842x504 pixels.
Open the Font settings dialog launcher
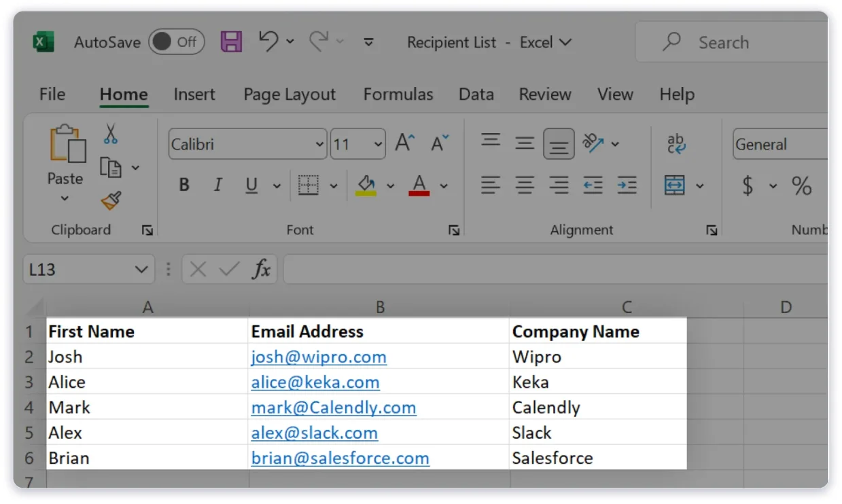point(454,231)
